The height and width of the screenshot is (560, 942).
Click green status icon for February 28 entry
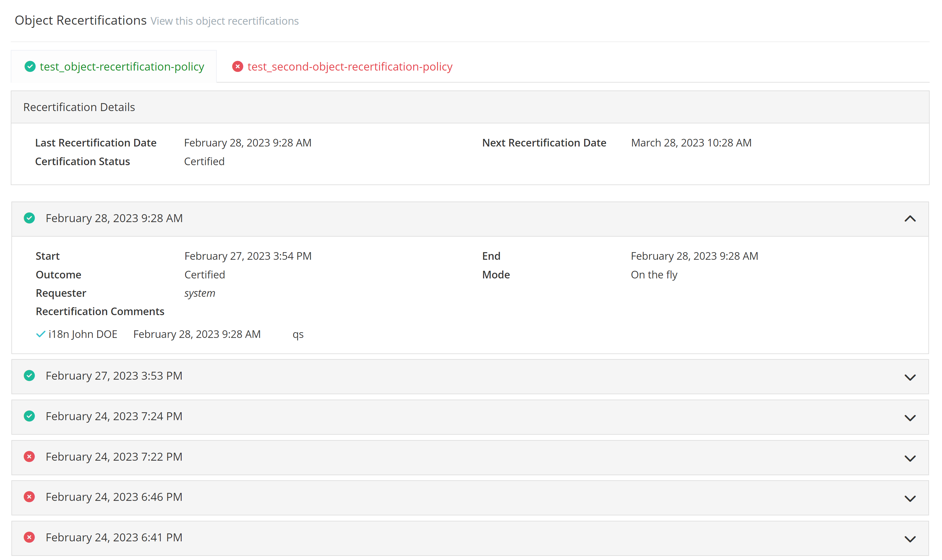point(29,218)
